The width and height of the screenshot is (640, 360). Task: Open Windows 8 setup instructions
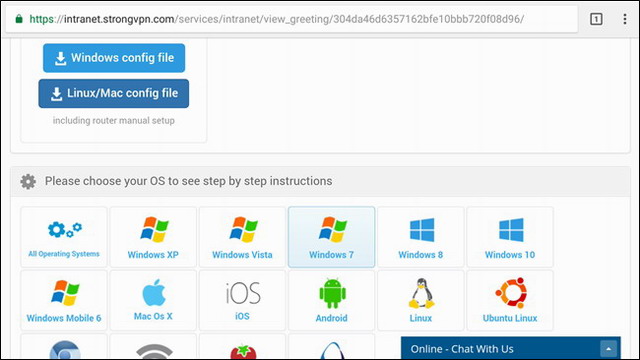click(421, 237)
